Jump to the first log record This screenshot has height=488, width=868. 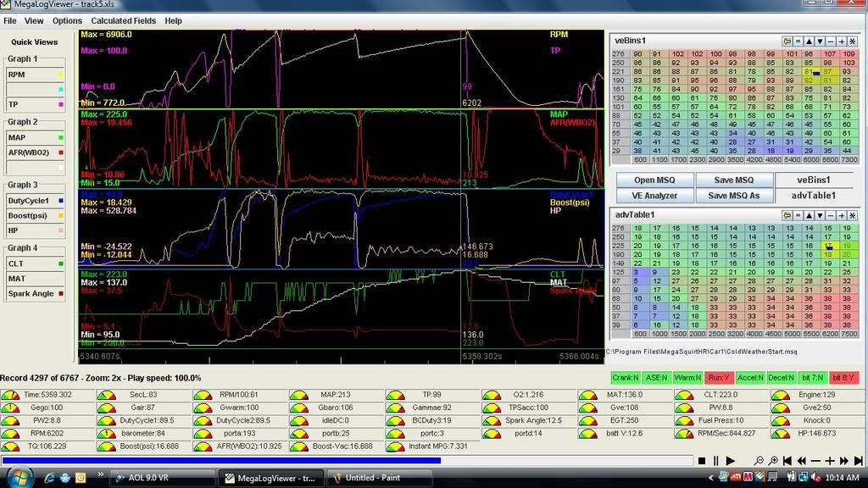(x=787, y=460)
